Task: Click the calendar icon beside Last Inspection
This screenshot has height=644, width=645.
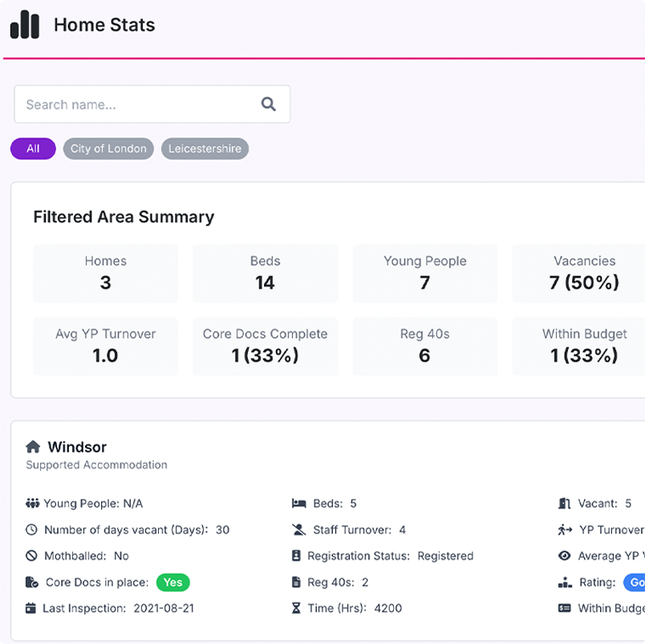Action: [32, 608]
